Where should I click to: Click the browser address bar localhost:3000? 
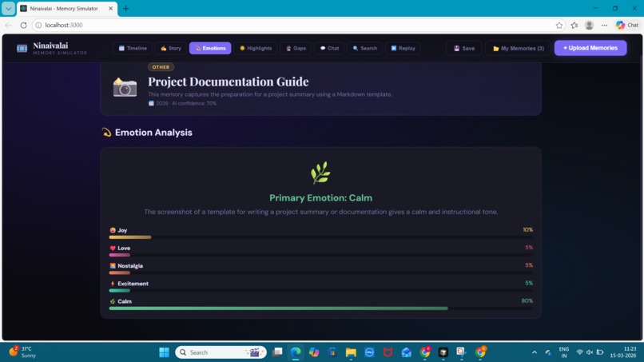coord(298,25)
